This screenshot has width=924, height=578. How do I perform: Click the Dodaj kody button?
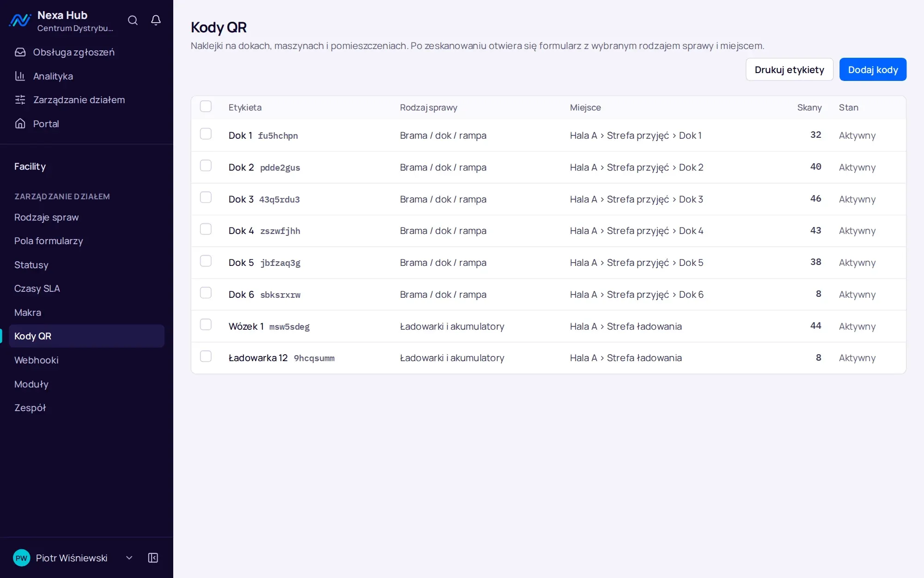(873, 70)
